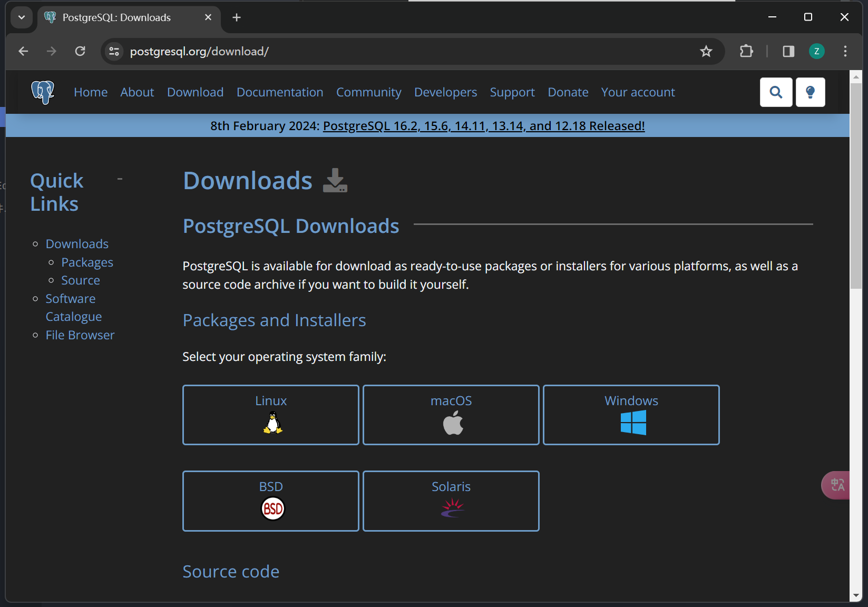Open Chrome three-dot menu

click(845, 51)
